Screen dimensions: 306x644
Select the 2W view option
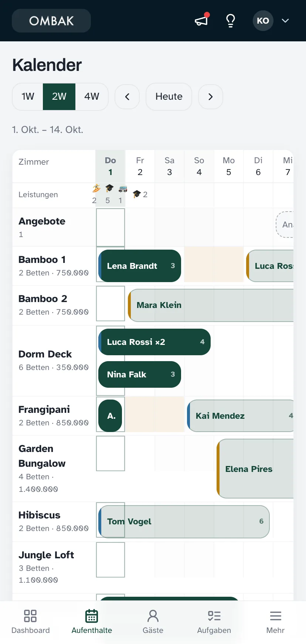tap(59, 97)
